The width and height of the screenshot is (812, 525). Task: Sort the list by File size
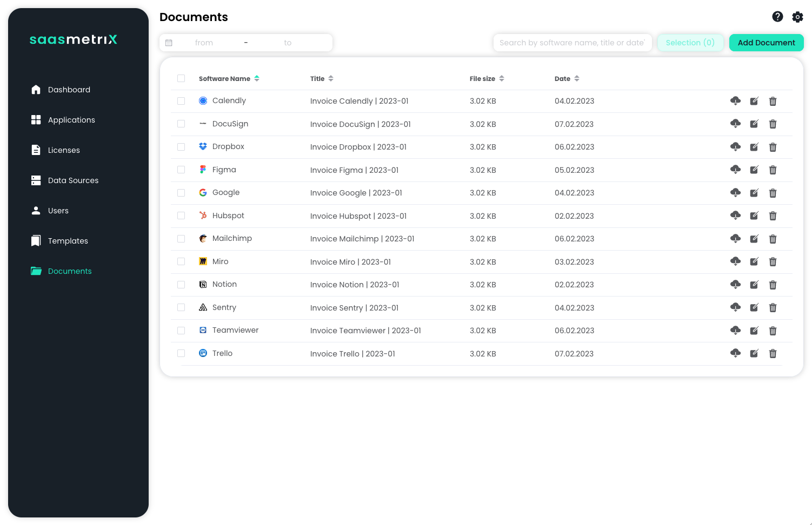coord(502,78)
